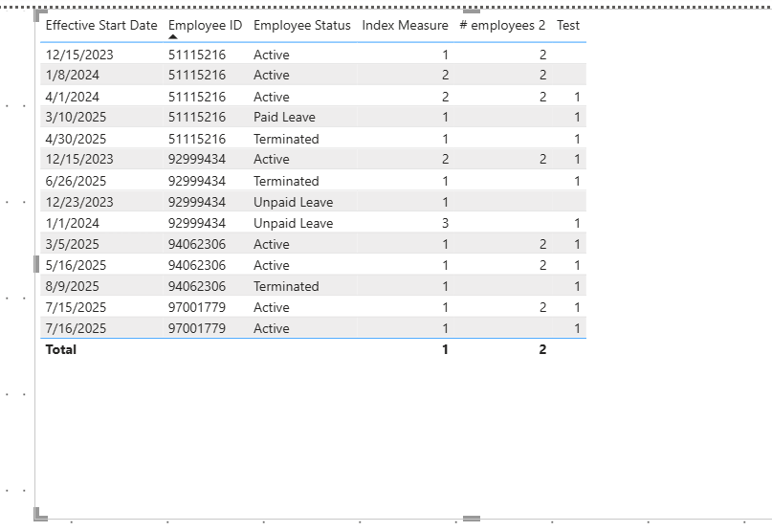The height and width of the screenshot is (532, 772).
Task: Click the 4/30/2025 effective start date
Action: point(72,139)
